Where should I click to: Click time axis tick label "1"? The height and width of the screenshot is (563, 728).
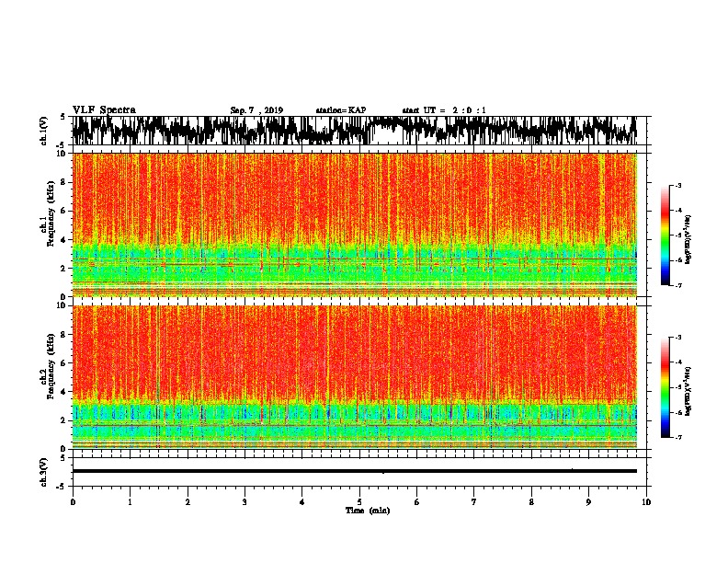pos(130,502)
